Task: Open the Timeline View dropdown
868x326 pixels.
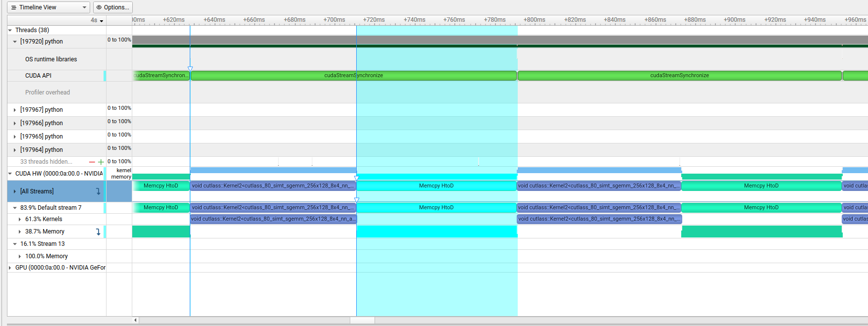Action: click(x=84, y=7)
